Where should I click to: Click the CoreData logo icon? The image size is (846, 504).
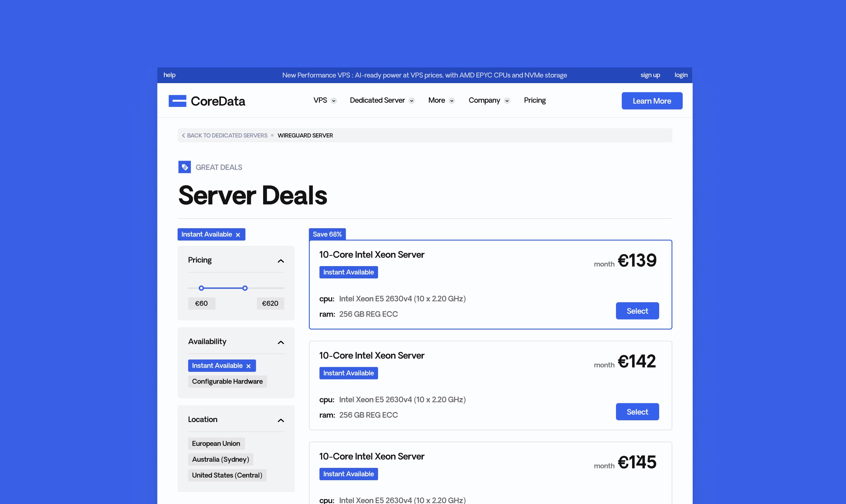[177, 101]
